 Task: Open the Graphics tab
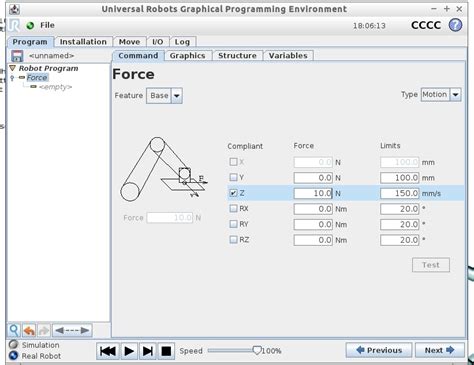pos(187,56)
